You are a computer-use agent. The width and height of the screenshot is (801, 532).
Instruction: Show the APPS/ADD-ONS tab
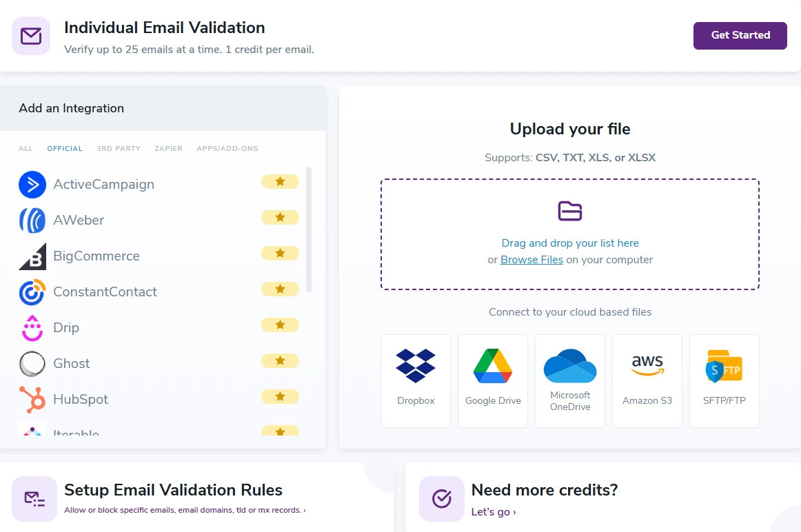tap(227, 149)
